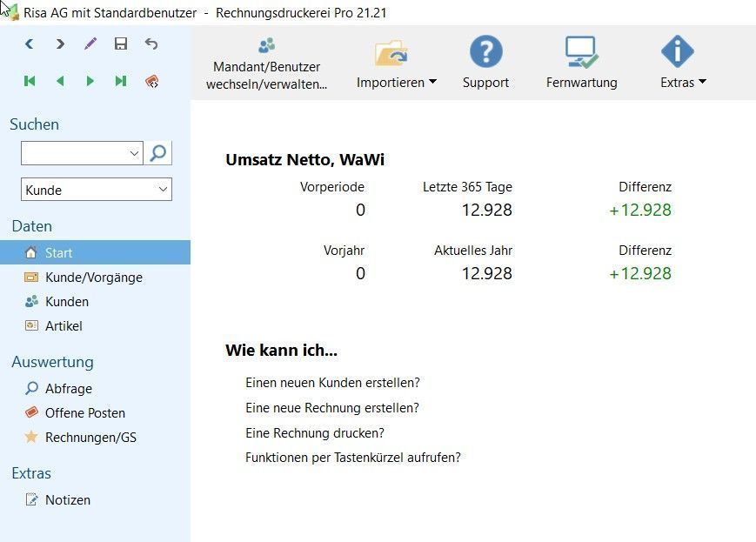The width and height of the screenshot is (756, 542).
Task: Open Offene Posten in Auswertung
Action: coord(84,413)
